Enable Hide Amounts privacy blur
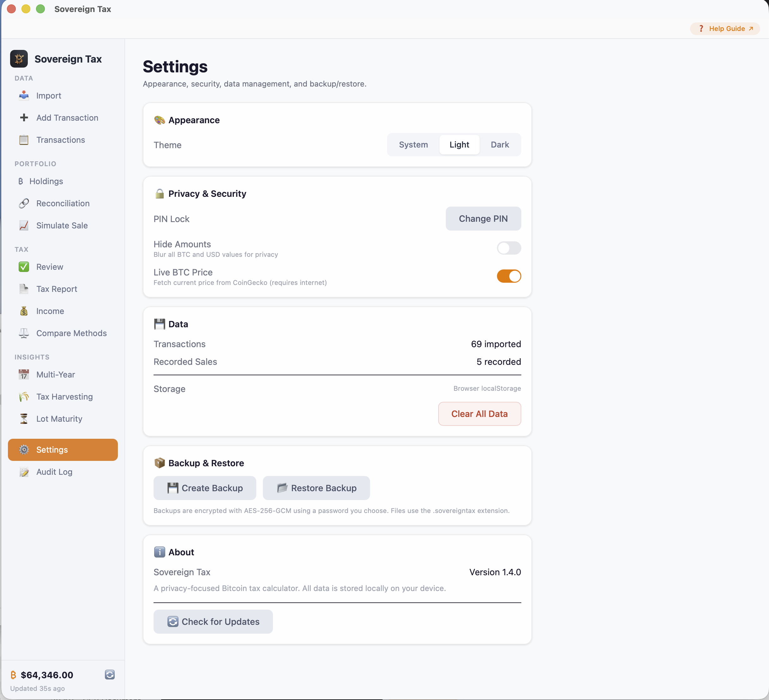The width and height of the screenshot is (769, 700). pos(509,248)
